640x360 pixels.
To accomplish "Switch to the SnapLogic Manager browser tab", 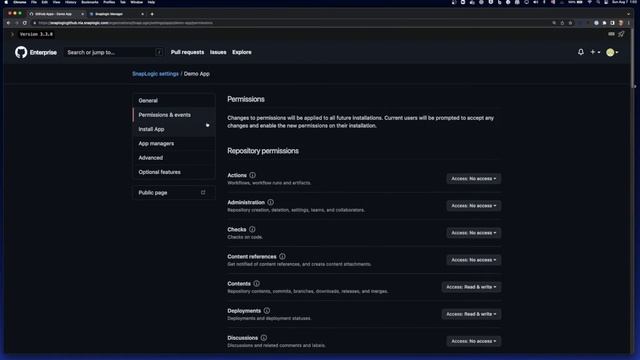I will pyautogui.click(x=116, y=14).
